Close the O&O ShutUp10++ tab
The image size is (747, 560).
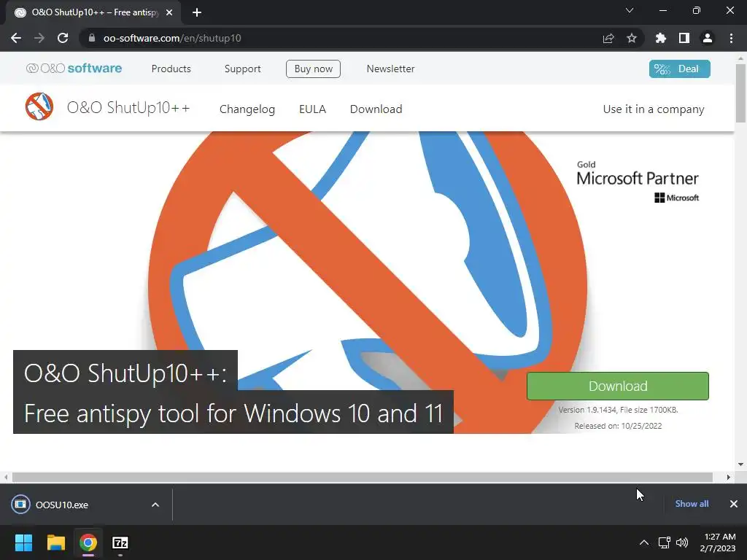point(169,12)
